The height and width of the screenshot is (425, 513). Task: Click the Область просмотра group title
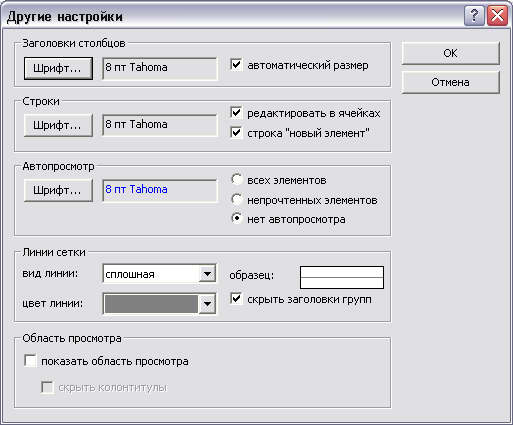pyautogui.click(x=72, y=338)
